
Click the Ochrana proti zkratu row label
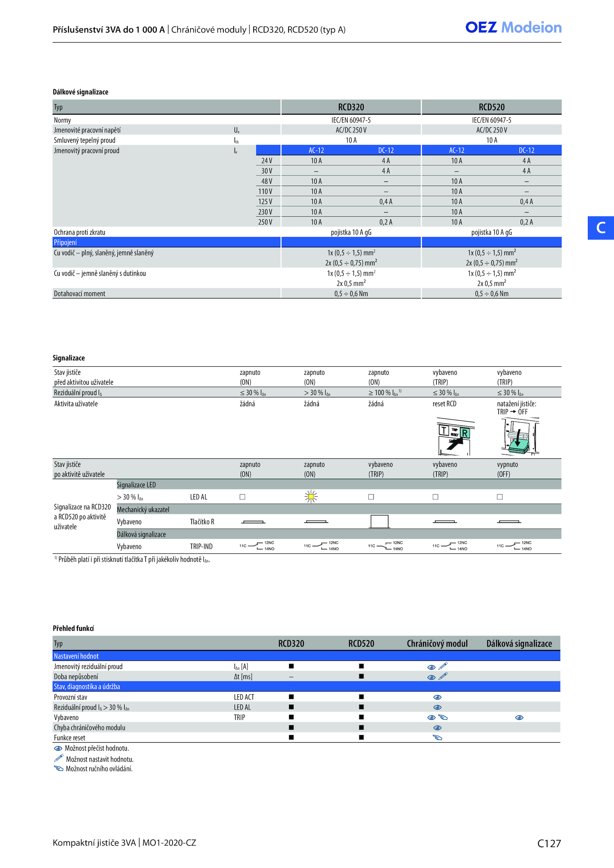tap(79, 232)
